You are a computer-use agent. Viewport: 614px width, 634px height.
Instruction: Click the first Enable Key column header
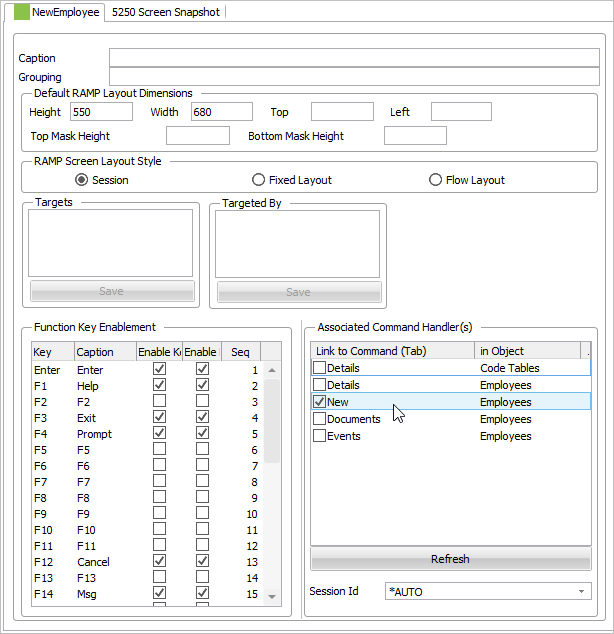159,351
